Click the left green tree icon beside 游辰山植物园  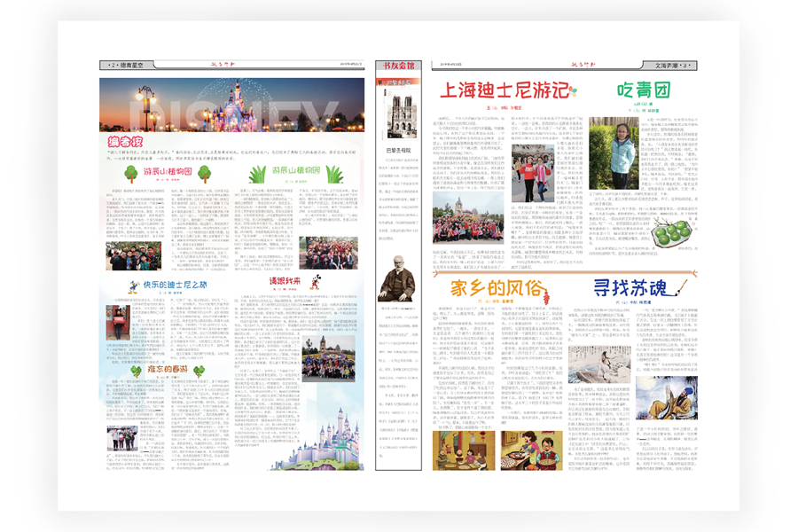(131, 174)
